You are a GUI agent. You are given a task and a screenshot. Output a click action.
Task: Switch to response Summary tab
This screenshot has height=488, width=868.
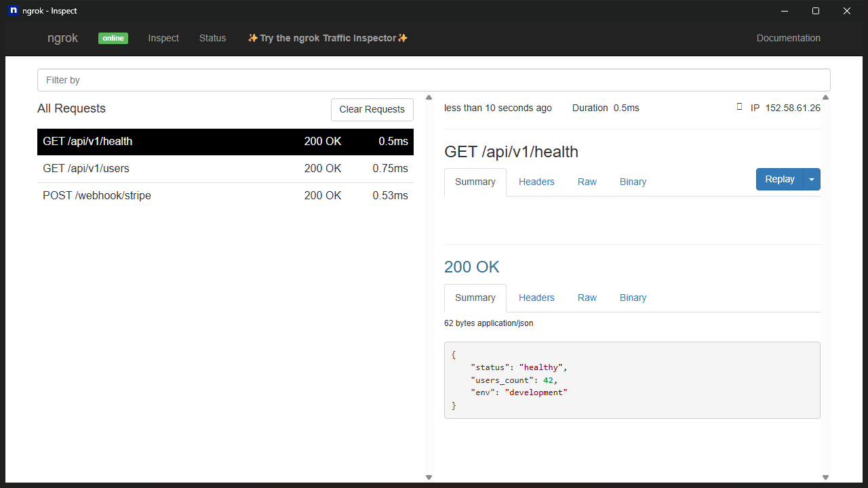(x=475, y=298)
